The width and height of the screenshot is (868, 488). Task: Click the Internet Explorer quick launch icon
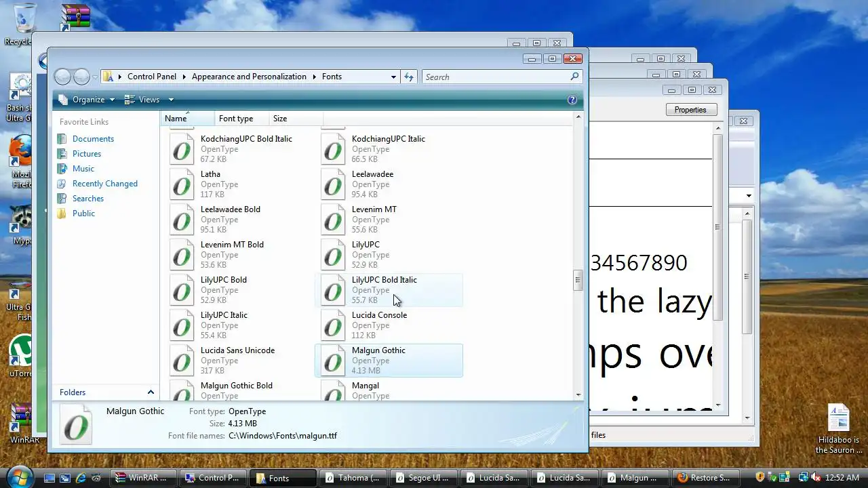pos(81,478)
